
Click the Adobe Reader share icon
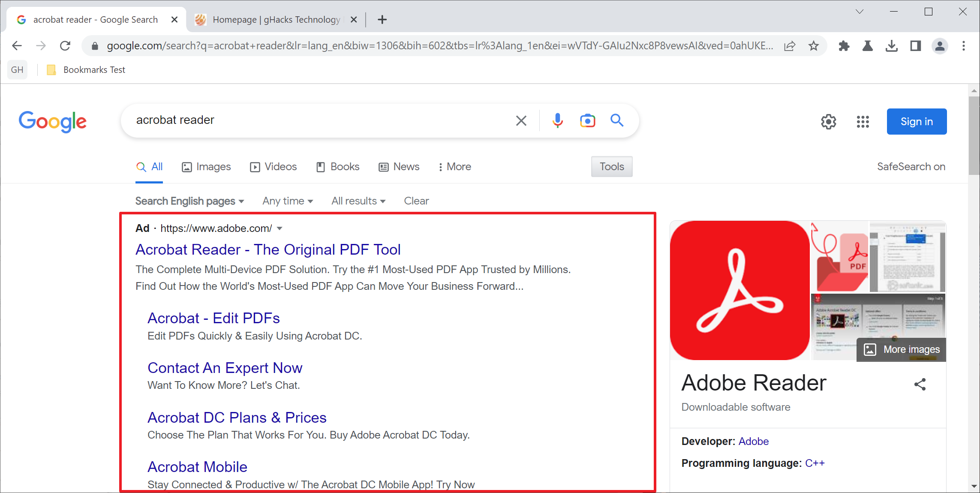coord(921,384)
